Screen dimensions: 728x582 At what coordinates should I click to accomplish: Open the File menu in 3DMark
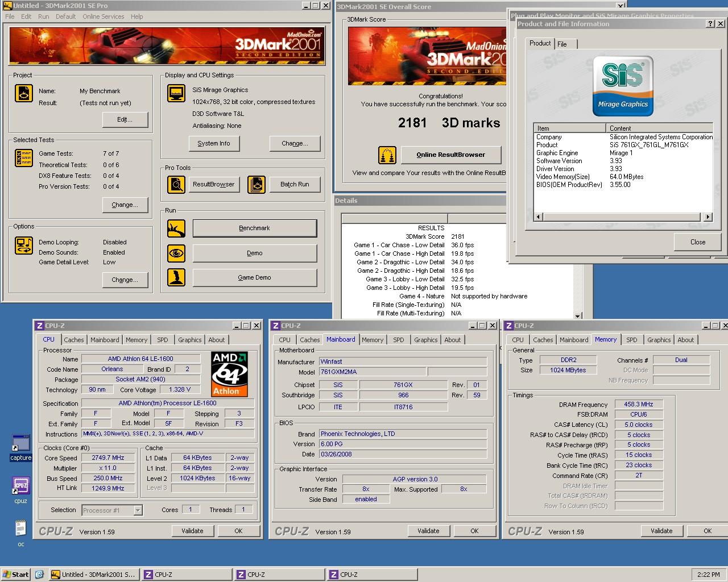10,16
